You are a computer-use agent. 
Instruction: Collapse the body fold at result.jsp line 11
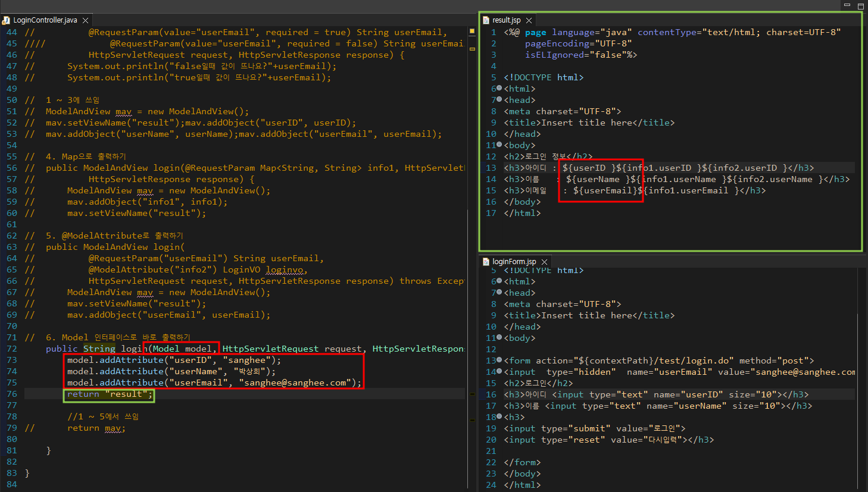(499, 145)
